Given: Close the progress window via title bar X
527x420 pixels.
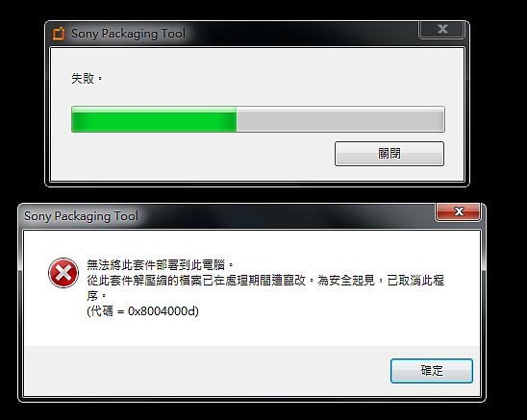Looking at the screenshot, I should point(441,29).
